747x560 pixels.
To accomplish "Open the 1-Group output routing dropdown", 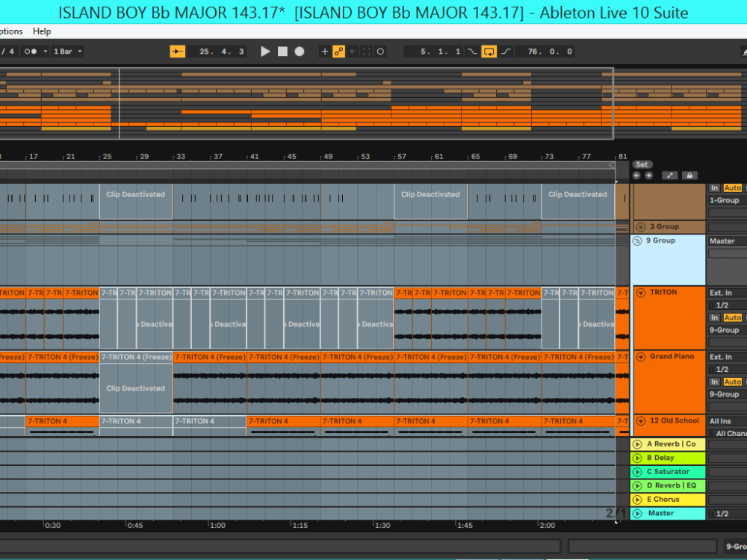I will [x=727, y=200].
